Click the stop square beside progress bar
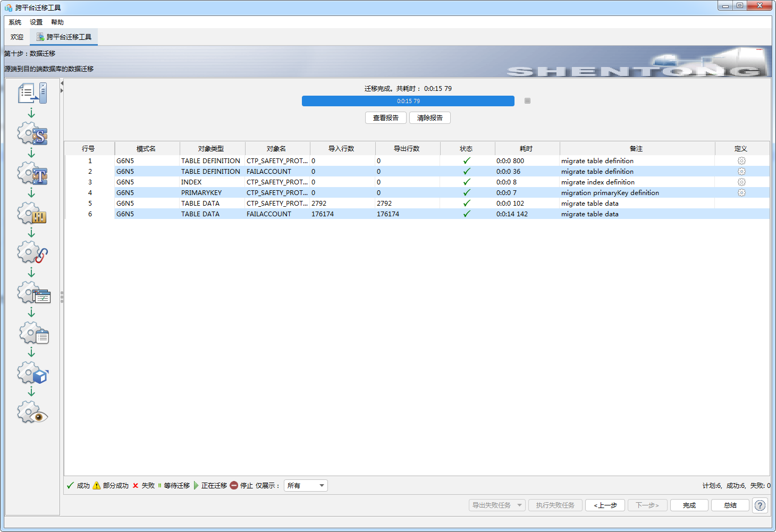This screenshot has height=532, width=776. coord(527,101)
